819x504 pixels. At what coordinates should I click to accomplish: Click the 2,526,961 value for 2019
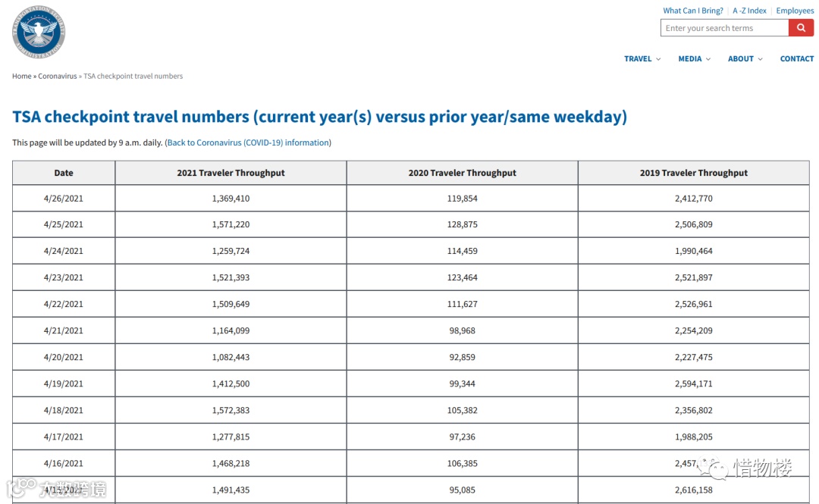click(x=694, y=304)
